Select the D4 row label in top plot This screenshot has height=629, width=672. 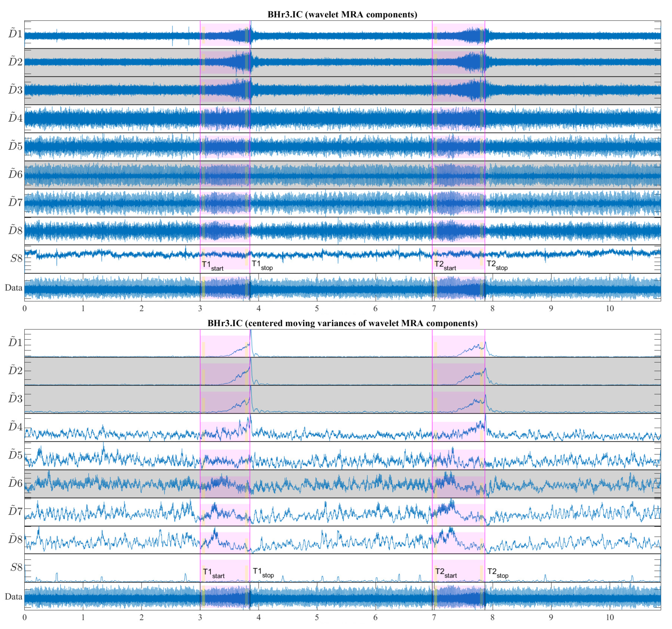[15, 118]
